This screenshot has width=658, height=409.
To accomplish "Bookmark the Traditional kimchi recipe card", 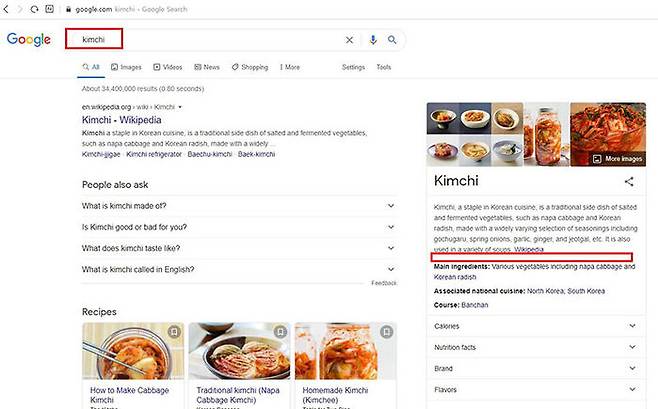I will click(x=279, y=331).
